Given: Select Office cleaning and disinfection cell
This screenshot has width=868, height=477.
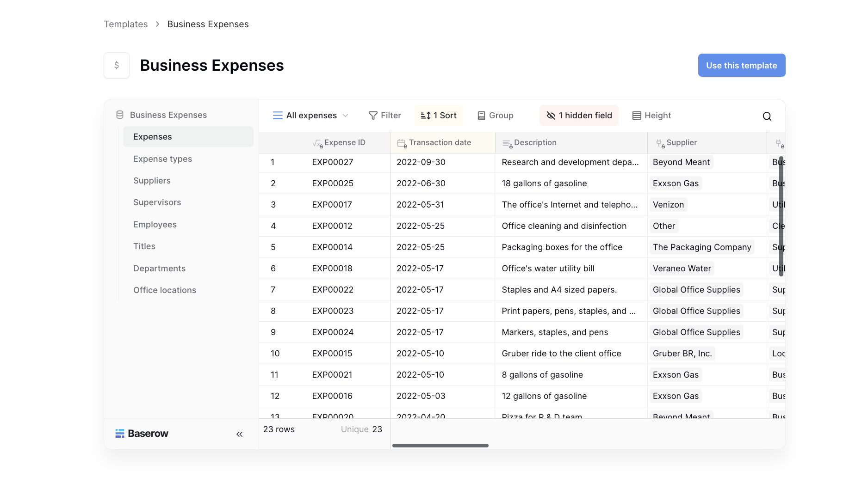Looking at the screenshot, I should point(571,226).
